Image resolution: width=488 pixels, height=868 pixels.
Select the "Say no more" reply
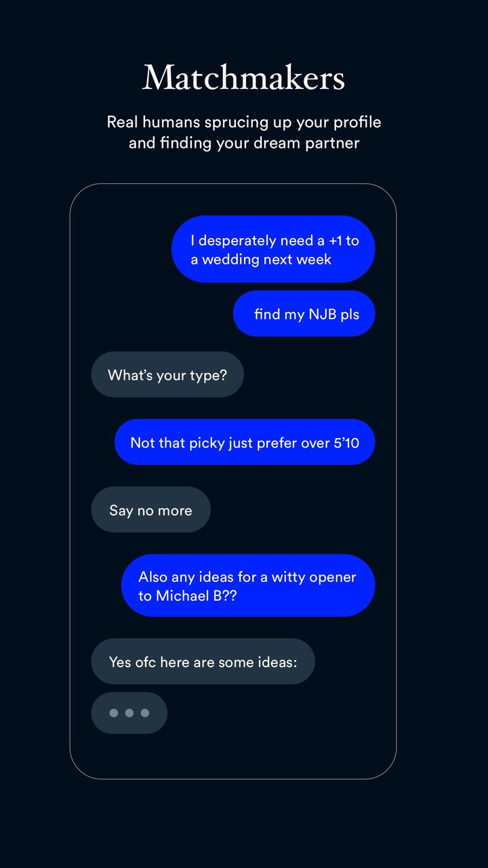tap(150, 510)
